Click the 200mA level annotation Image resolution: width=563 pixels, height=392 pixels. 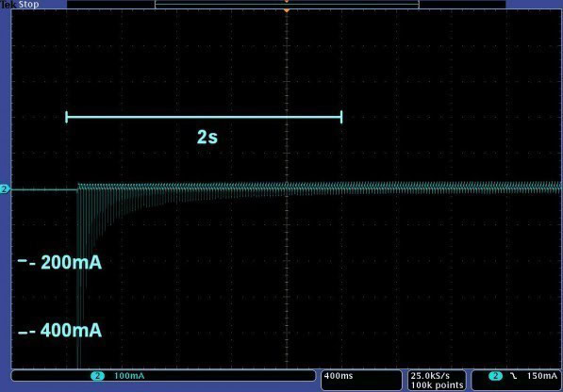pos(71,262)
